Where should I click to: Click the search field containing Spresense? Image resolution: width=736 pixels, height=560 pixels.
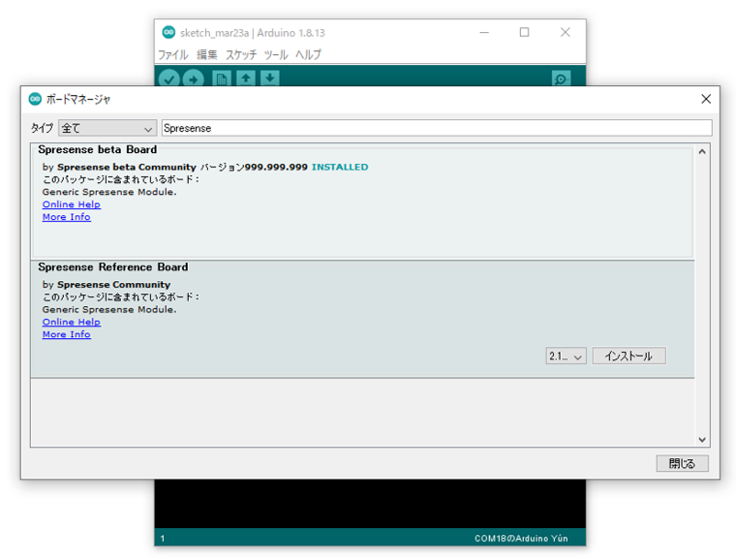pyautogui.click(x=437, y=128)
